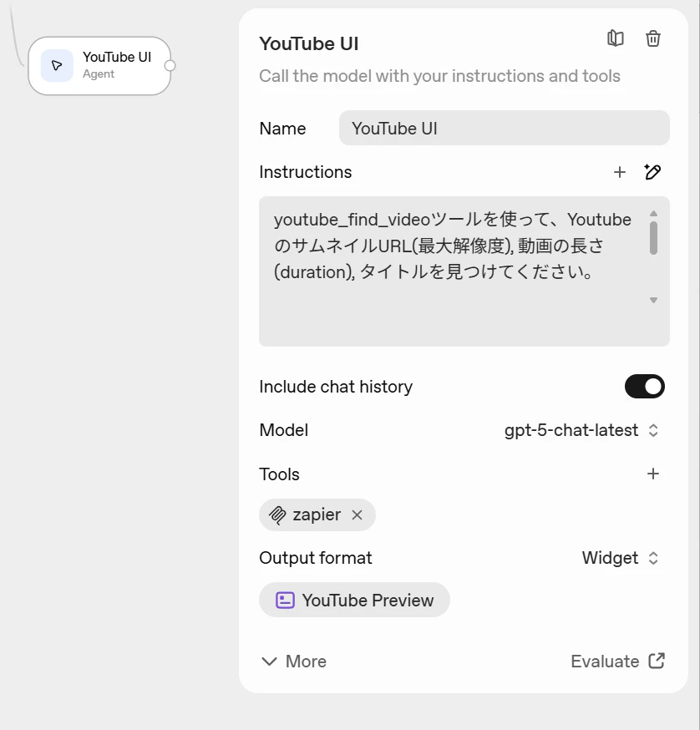Viewport: 700px width, 730px height.
Task: Add an instruction variable with plus icon
Action: point(620,172)
